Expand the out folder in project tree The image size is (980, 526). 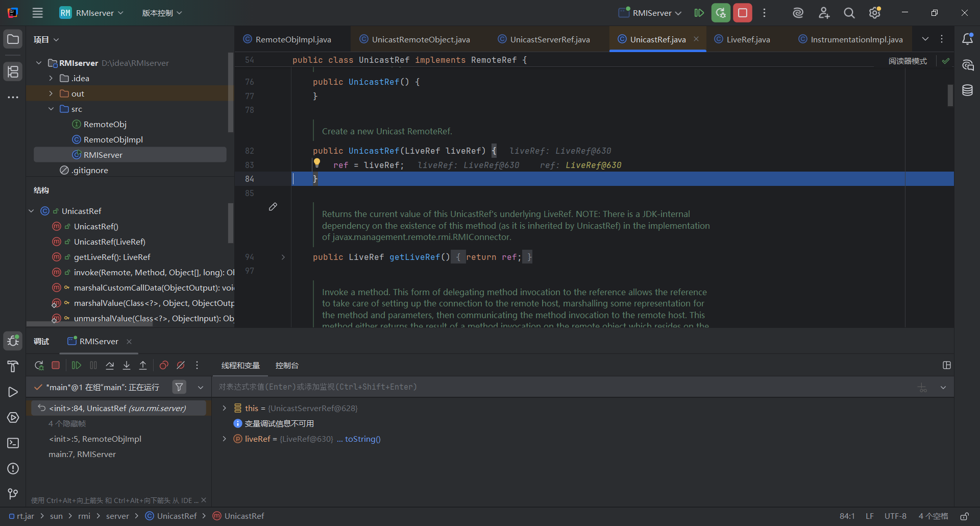(51, 93)
